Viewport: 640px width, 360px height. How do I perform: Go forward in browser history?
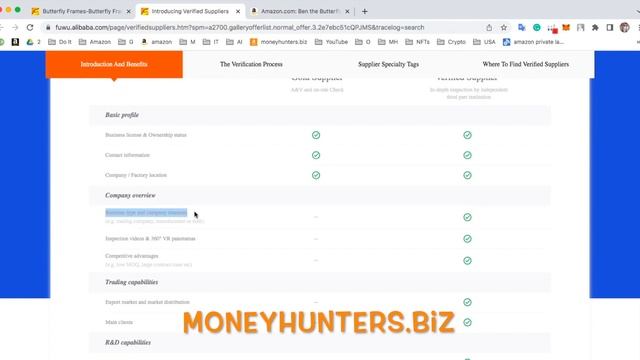tap(15, 27)
